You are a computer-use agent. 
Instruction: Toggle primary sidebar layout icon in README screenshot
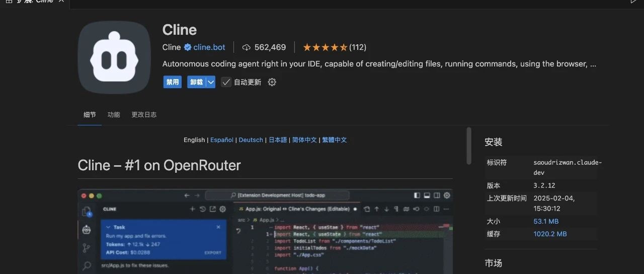tap(417, 195)
